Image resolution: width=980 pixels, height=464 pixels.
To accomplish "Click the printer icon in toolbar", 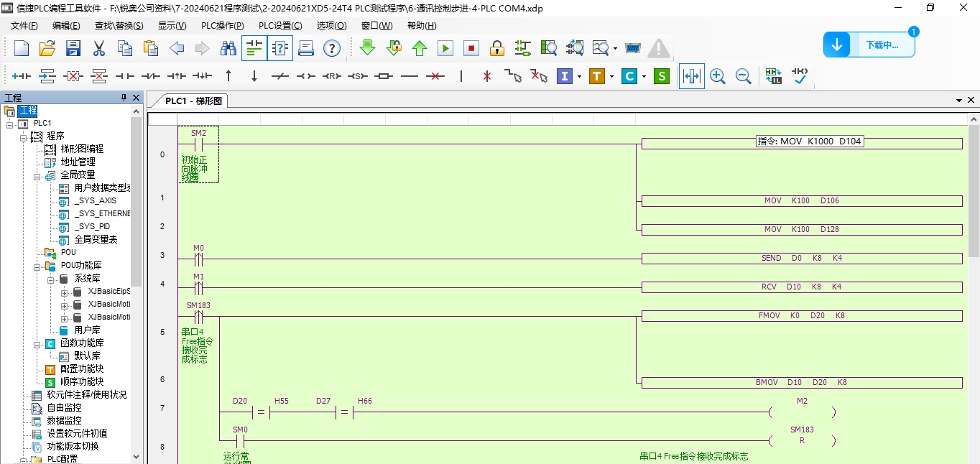I will (x=305, y=48).
